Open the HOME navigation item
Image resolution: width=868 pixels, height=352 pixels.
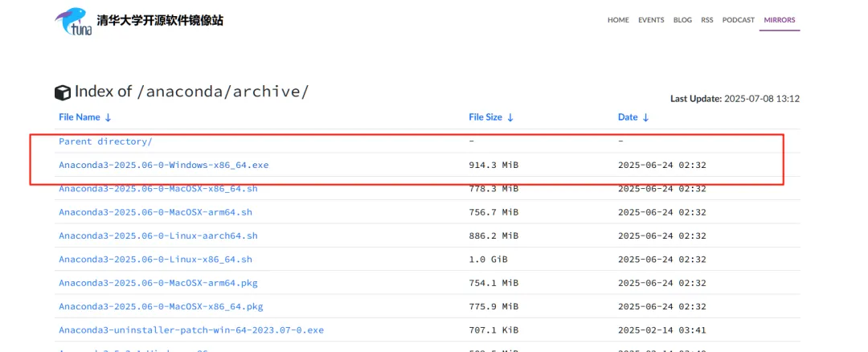coord(618,20)
